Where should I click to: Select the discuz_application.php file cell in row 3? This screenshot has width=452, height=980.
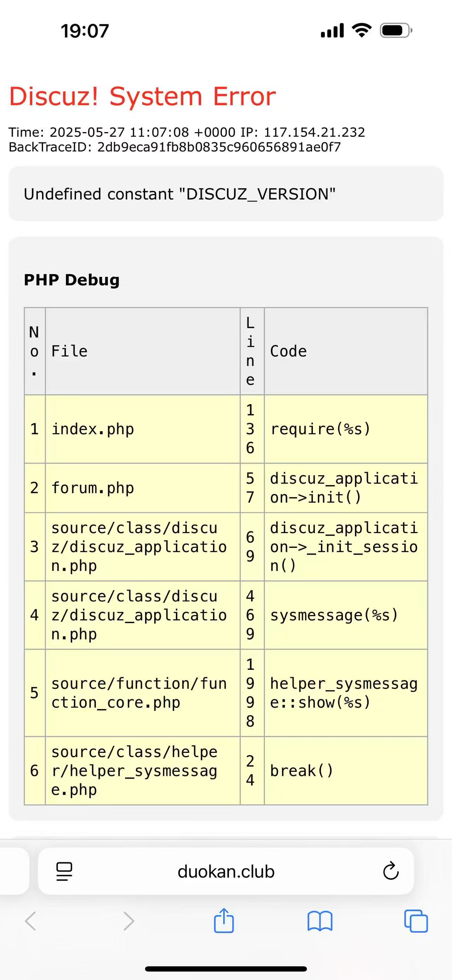click(143, 547)
